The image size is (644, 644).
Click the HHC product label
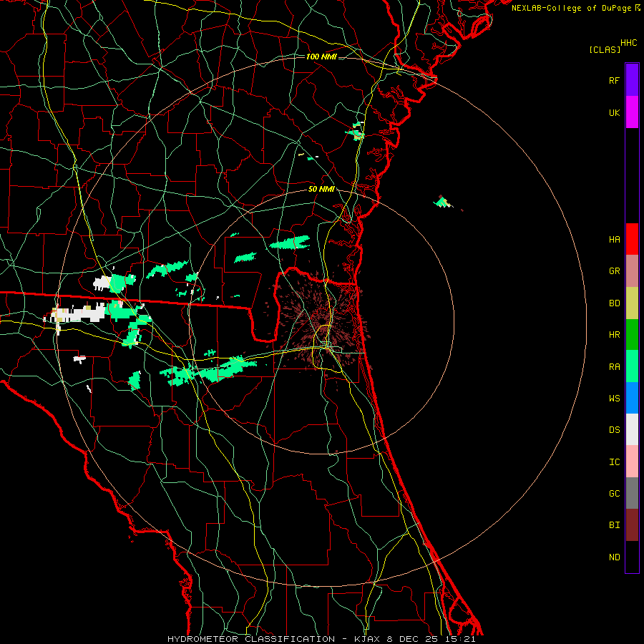[x=628, y=43]
